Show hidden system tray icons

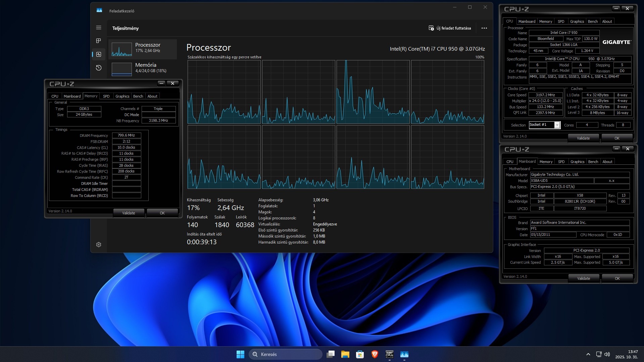click(x=588, y=354)
